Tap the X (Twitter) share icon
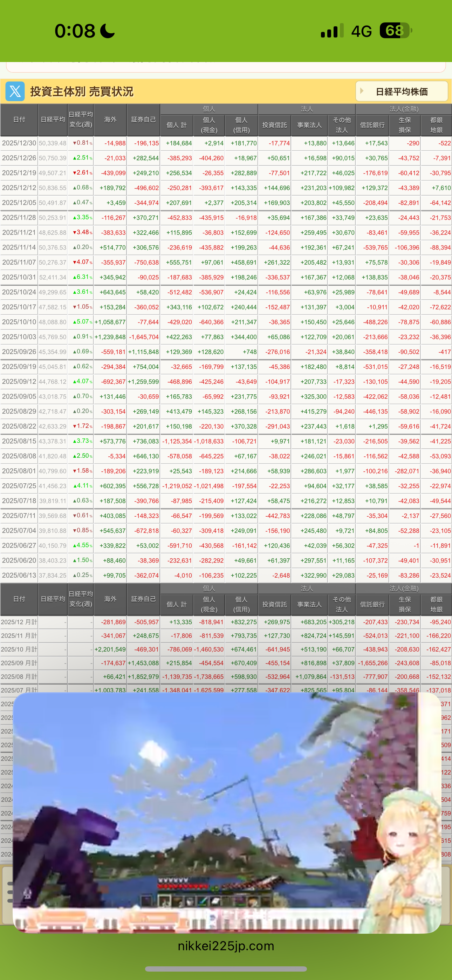452x980 pixels. (15, 91)
